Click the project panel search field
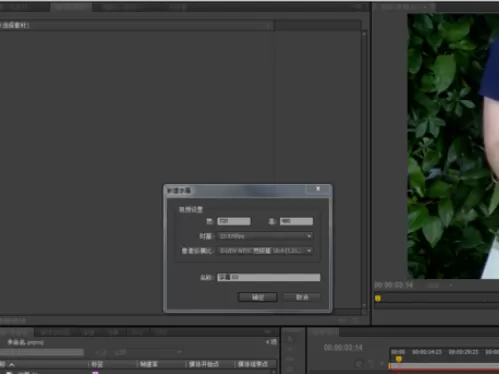Screen dimensions: 499x374 [42, 352]
